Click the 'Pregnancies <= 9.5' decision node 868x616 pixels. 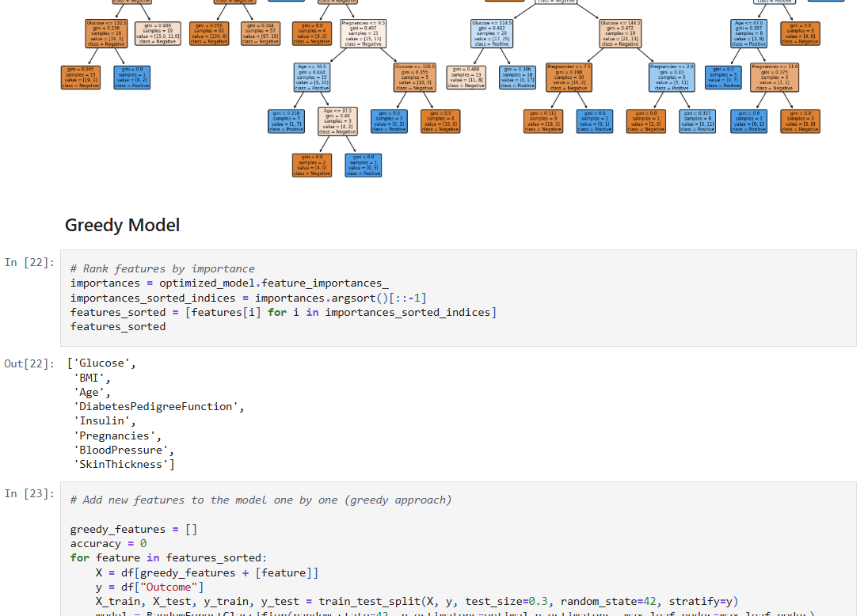click(364, 33)
